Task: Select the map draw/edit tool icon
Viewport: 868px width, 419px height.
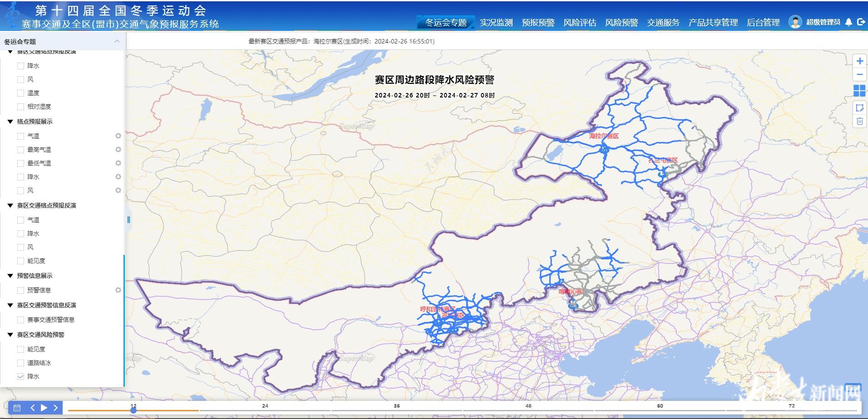Action: tap(859, 107)
